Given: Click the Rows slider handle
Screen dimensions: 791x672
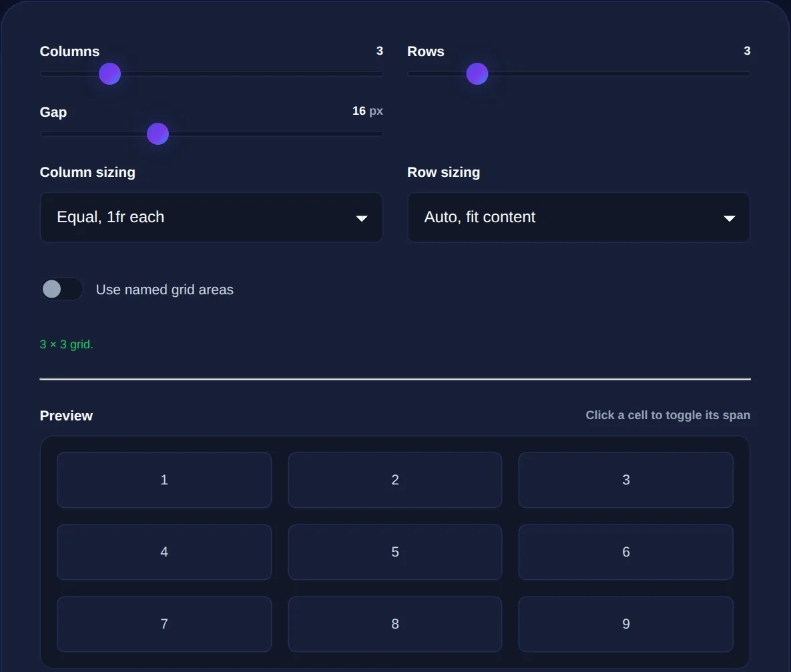Looking at the screenshot, I should 477,73.
